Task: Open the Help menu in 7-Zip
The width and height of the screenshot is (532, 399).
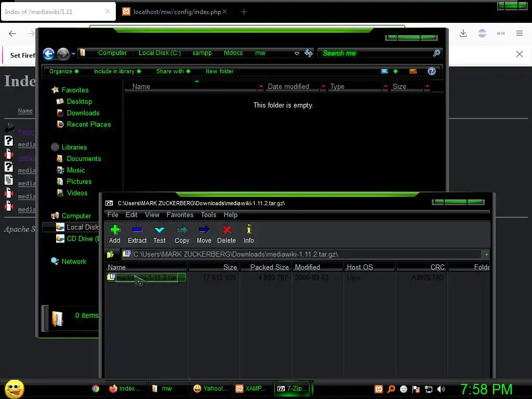Action: click(230, 215)
